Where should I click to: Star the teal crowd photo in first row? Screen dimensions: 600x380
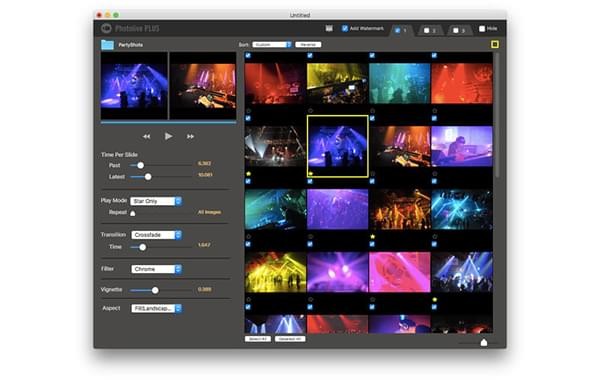[372, 111]
